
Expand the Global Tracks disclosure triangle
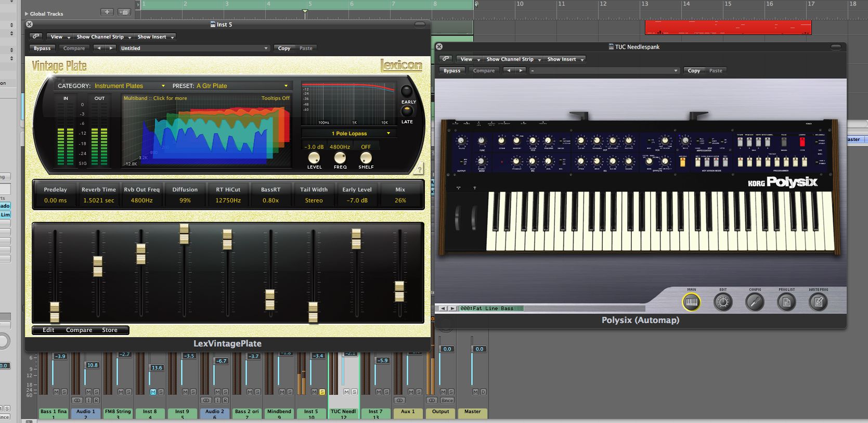pyautogui.click(x=27, y=14)
